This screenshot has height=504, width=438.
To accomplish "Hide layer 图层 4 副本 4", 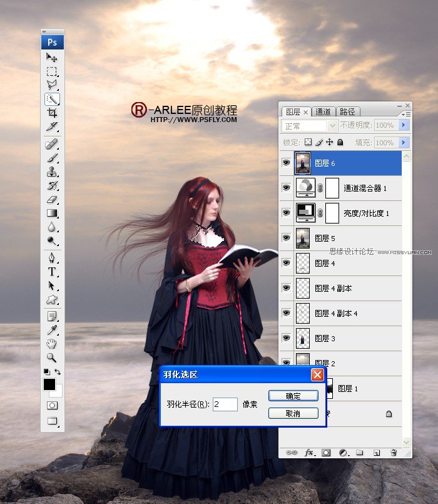I will click(x=286, y=313).
